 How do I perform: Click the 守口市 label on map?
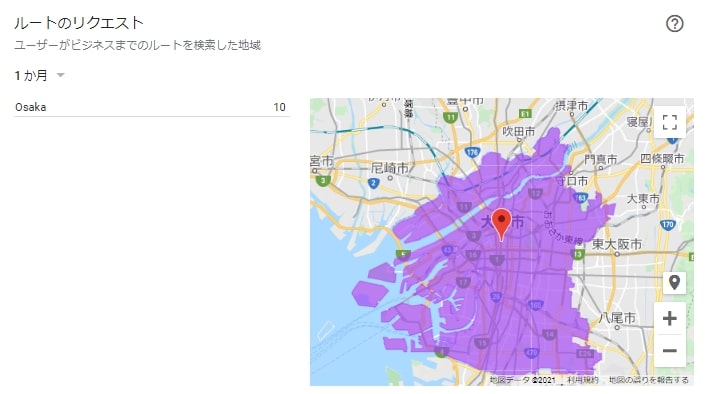[x=572, y=181]
